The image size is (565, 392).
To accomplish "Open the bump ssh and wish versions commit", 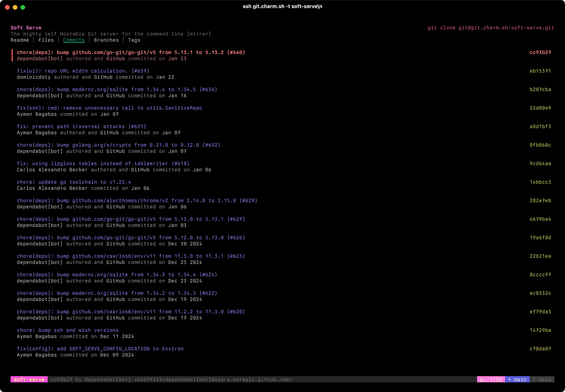I will pos(68,330).
